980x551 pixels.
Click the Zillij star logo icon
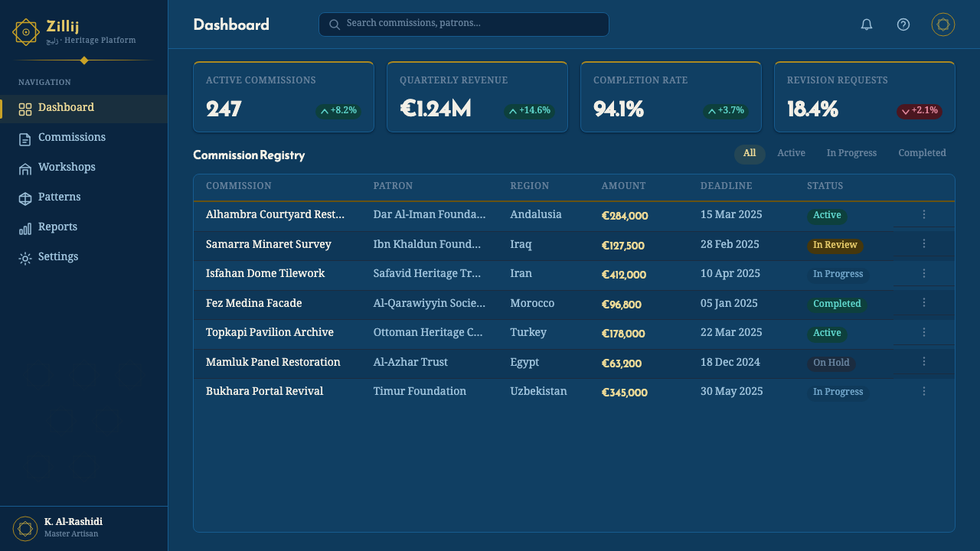[26, 32]
